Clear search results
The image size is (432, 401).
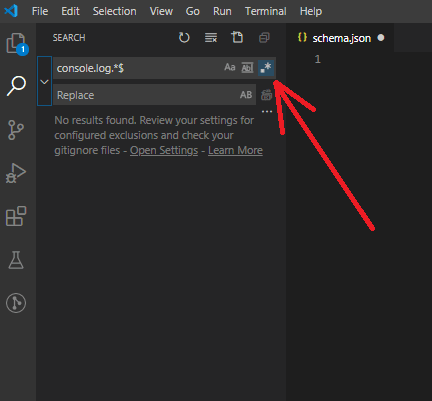[211, 38]
